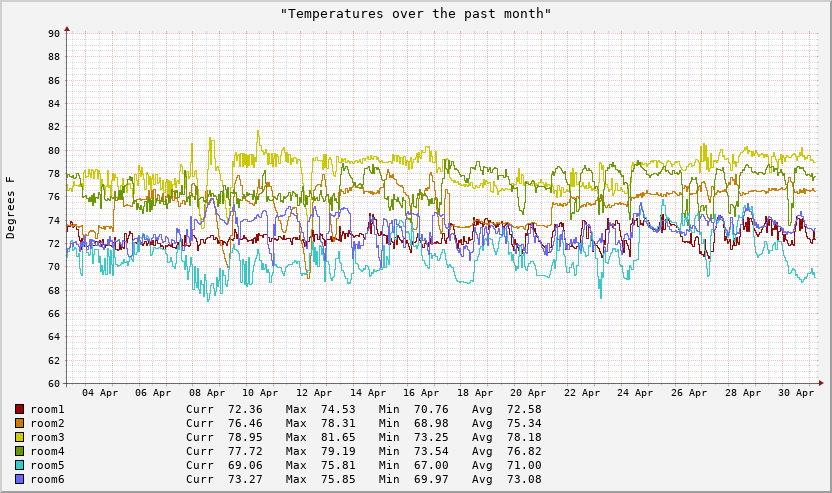Click room6 current value 73.27
This screenshot has width=832, height=493.
[245, 479]
